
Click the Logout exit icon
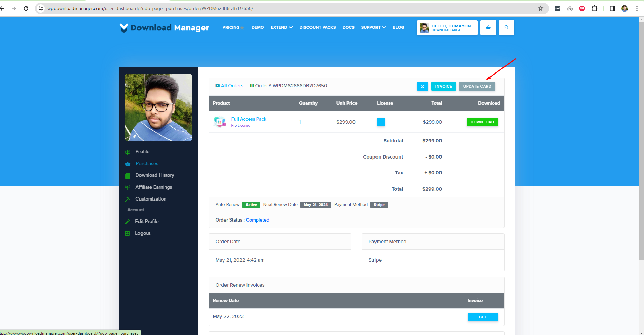[127, 233]
